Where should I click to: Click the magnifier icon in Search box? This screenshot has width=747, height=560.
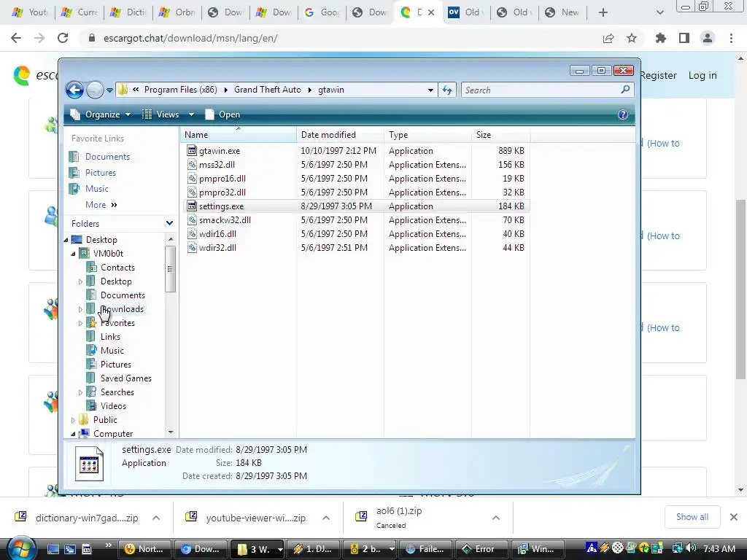[625, 90]
